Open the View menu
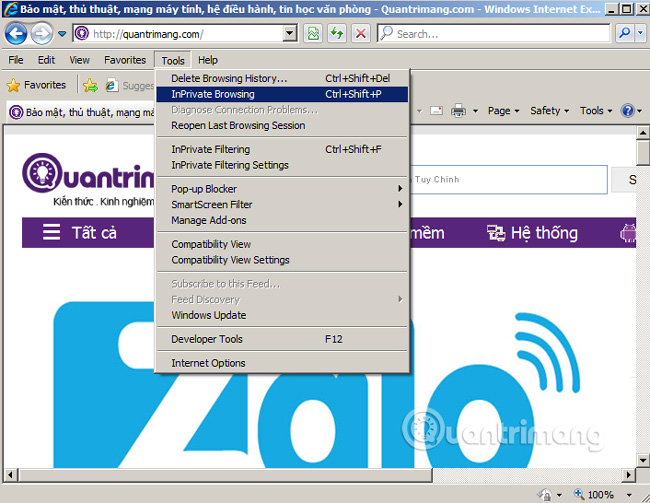The width and height of the screenshot is (650, 503). [x=79, y=60]
